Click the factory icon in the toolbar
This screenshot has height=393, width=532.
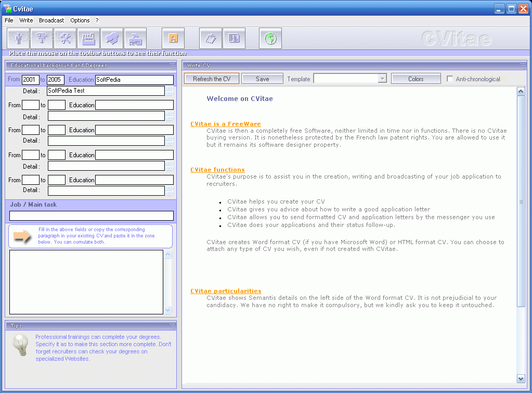click(x=88, y=39)
